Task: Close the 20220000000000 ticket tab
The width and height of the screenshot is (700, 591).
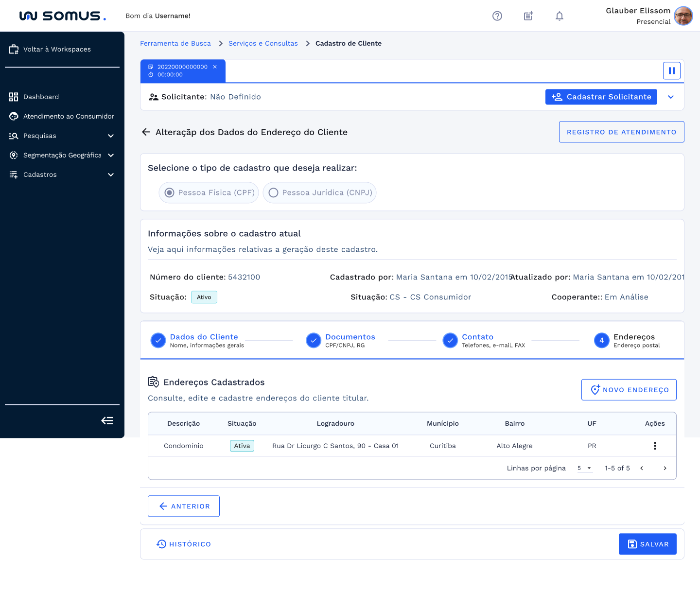Action: point(215,67)
